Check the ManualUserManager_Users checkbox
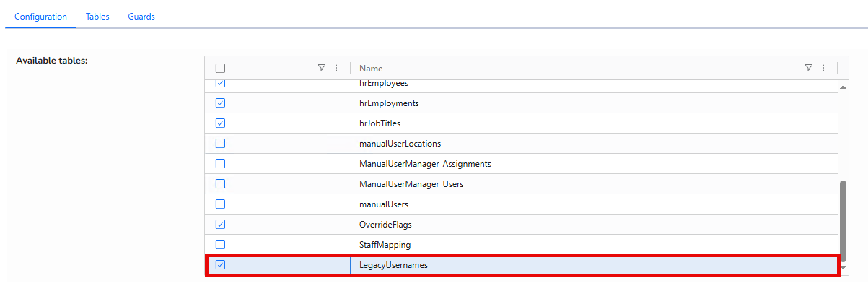868x286 pixels. (221, 184)
